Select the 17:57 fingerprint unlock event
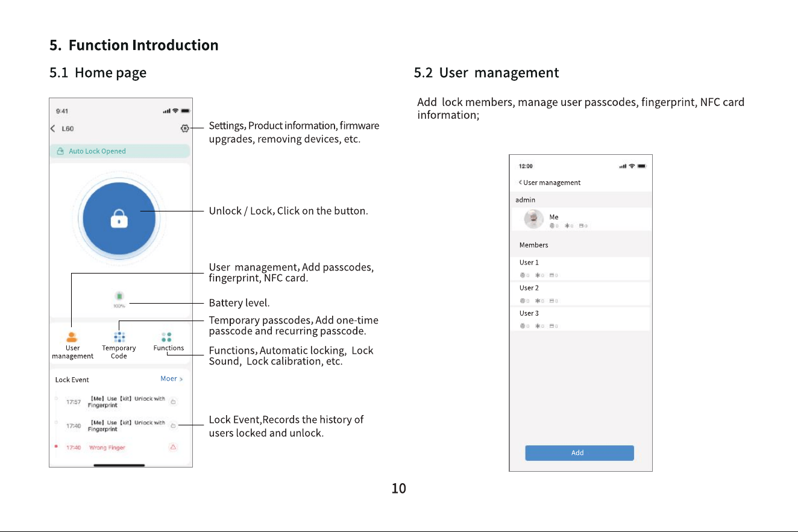 [119, 402]
